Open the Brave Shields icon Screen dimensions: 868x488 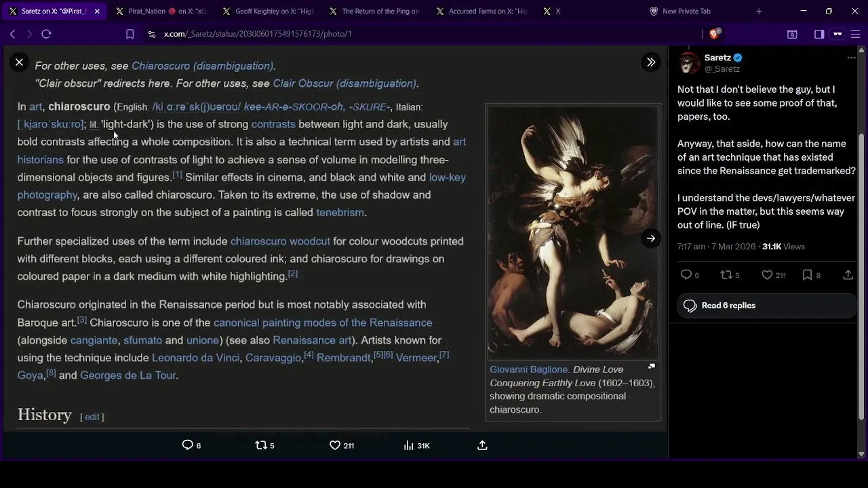pos(715,33)
